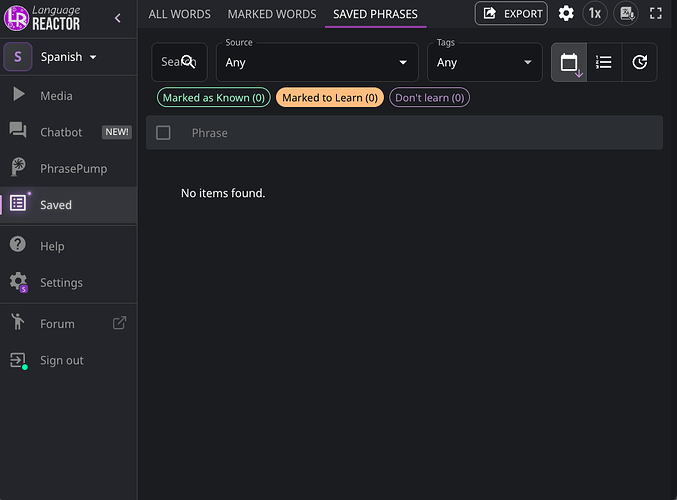Click the EXPORT button
Screen dimensions: 677x500
(511, 14)
